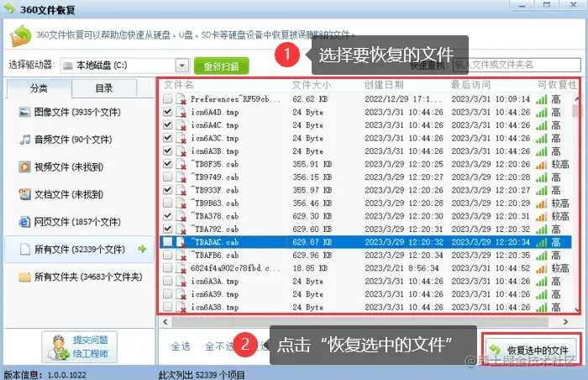588x380 pixels.
Task: Select 所有文件夹 (34683个文件夹) category
Action: click(x=80, y=277)
